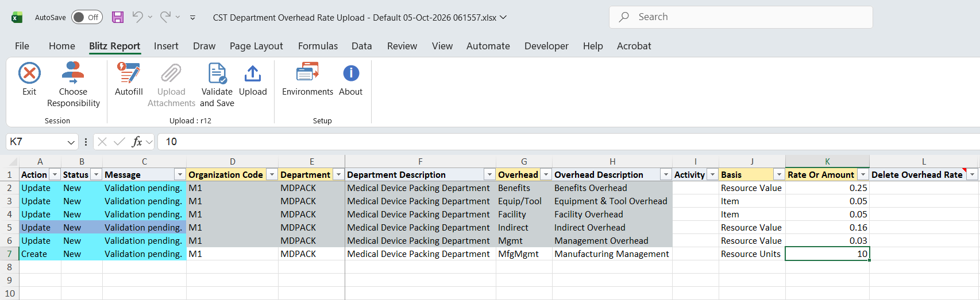
Task: Select the Create cell in row 7
Action: pyautogui.click(x=40, y=254)
